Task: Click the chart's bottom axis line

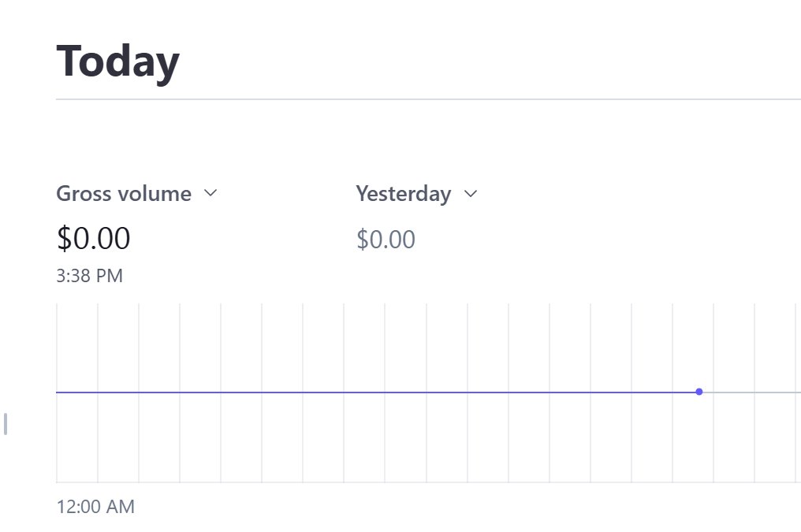Action: click(429, 482)
